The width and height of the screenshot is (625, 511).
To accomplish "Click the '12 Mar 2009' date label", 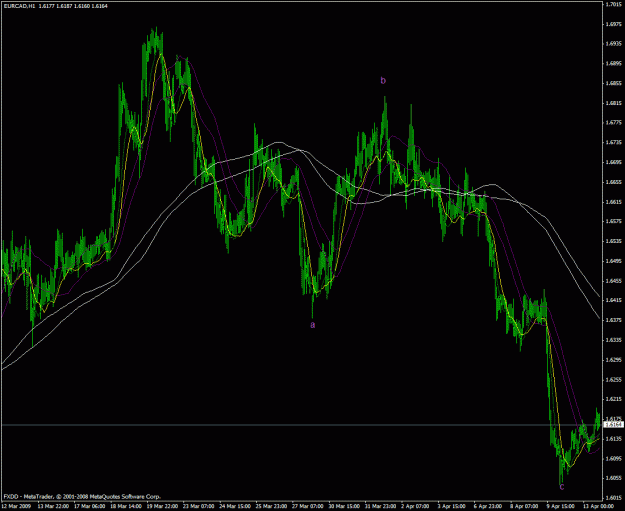I will pos(16,506).
